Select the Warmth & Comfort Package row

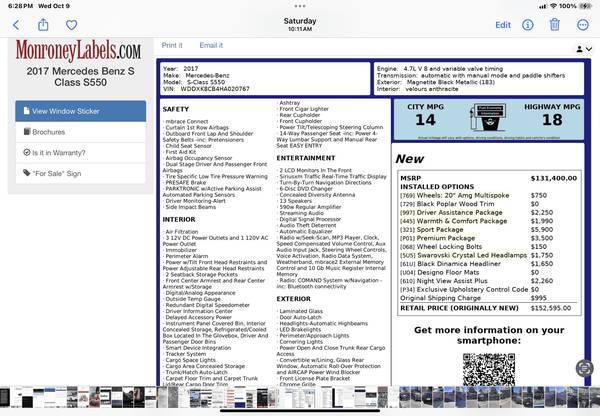[489, 221]
